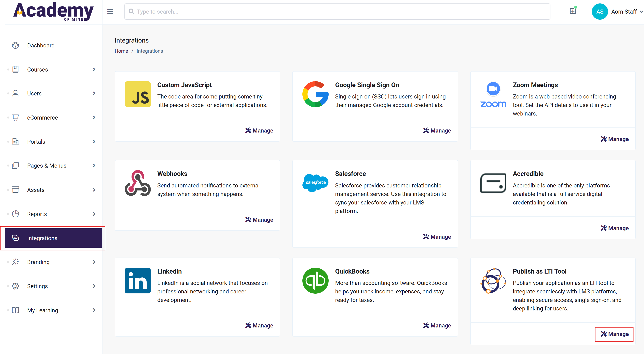
Task: Click the Zoom Meetings logo
Action: coord(493,95)
